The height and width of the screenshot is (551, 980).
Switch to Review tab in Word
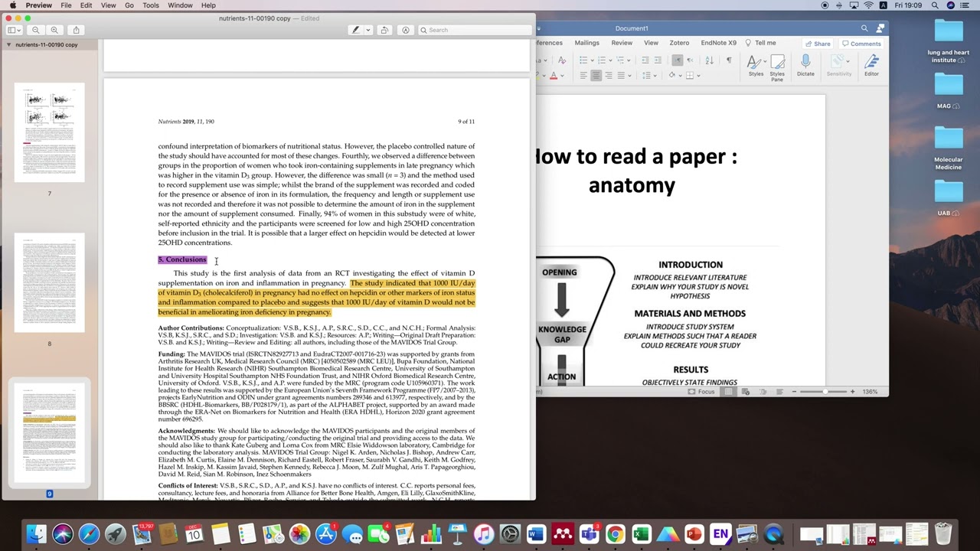[x=622, y=43]
